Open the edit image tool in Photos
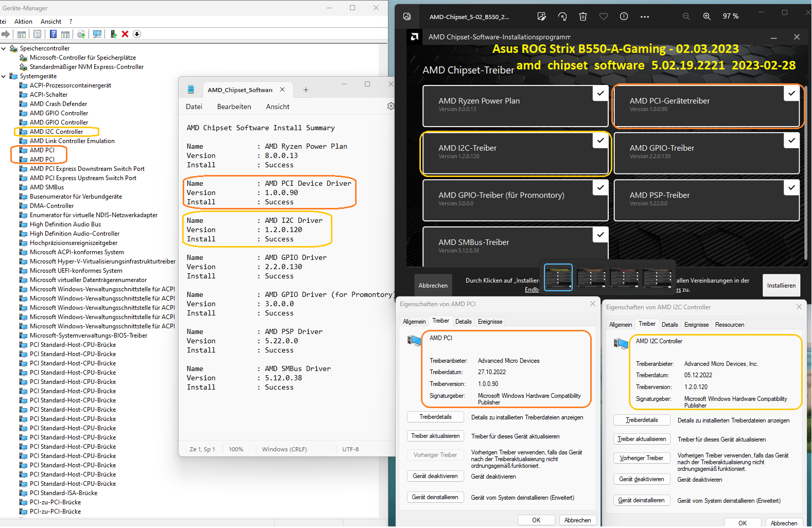812x528 pixels. tap(541, 16)
